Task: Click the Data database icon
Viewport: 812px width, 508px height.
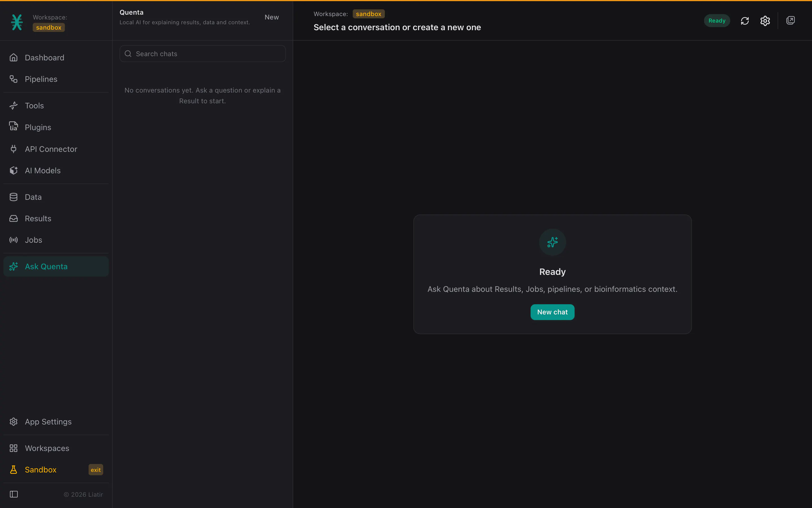Action: point(14,197)
